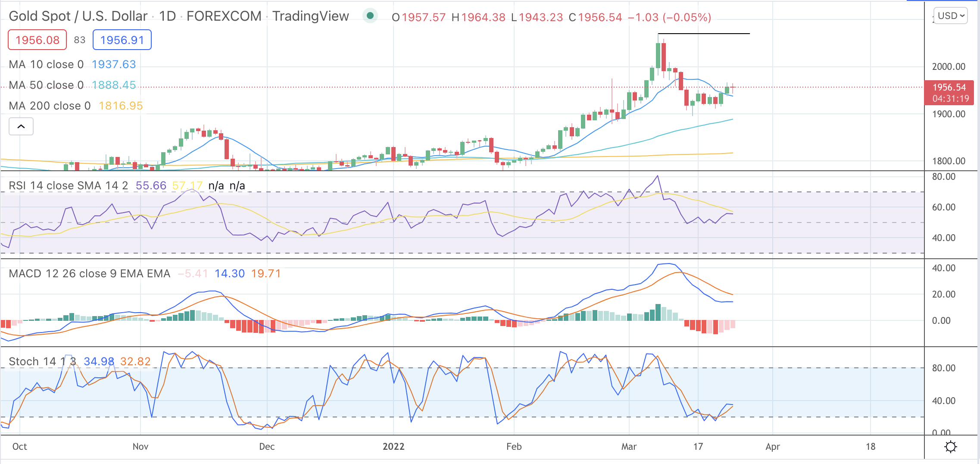Click the RSI value 55.66
The image size is (980, 464).
coord(151,185)
